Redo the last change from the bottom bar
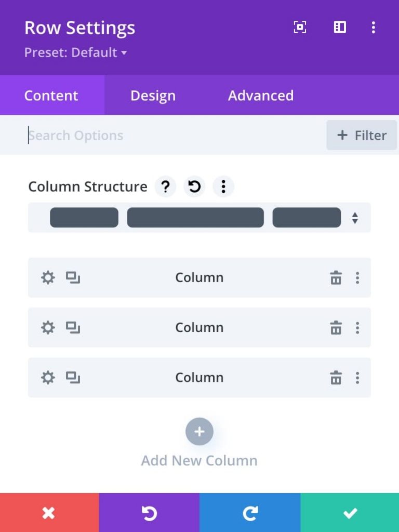 tap(249, 513)
